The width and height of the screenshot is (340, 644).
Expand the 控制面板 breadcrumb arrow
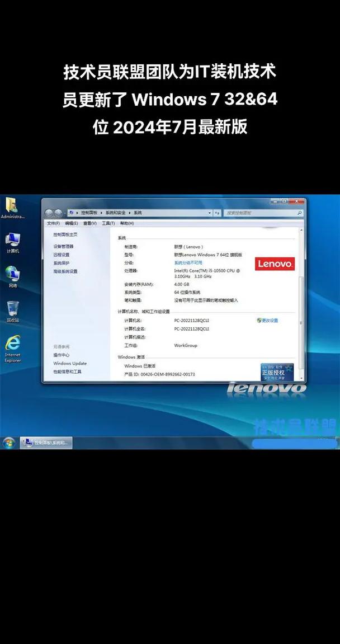coord(101,213)
